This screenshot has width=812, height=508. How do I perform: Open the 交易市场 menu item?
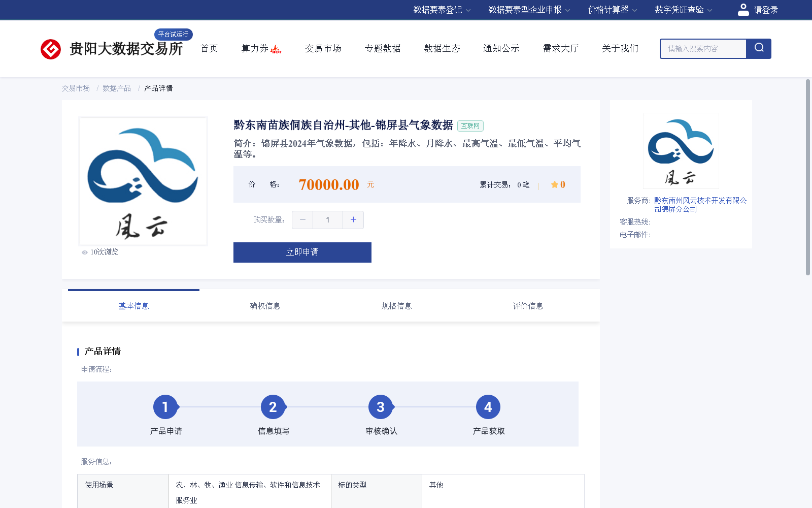(323, 48)
